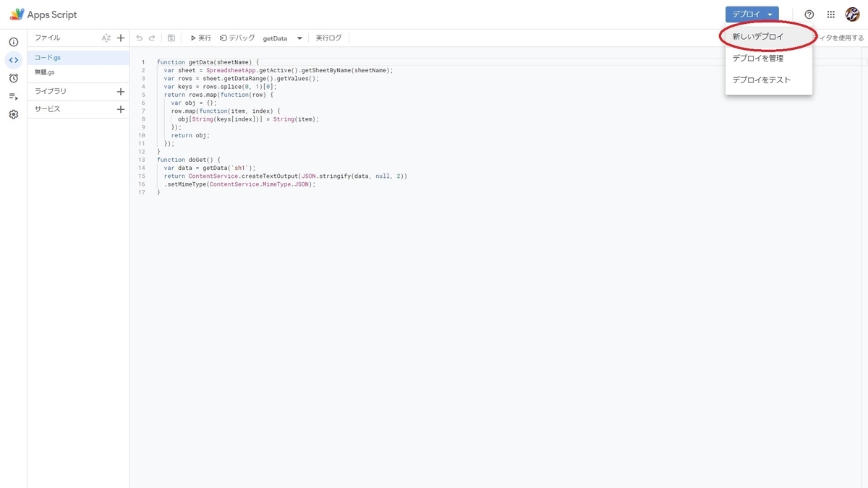The width and height of the screenshot is (868, 488).
Task: Open the コード.gs file
Action: [x=78, y=57]
